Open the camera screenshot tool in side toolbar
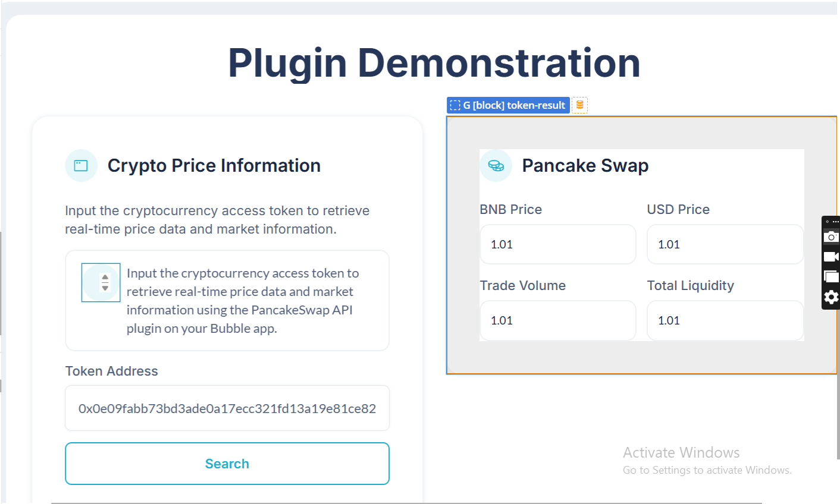The width and height of the screenshot is (840, 504). pyautogui.click(x=831, y=237)
